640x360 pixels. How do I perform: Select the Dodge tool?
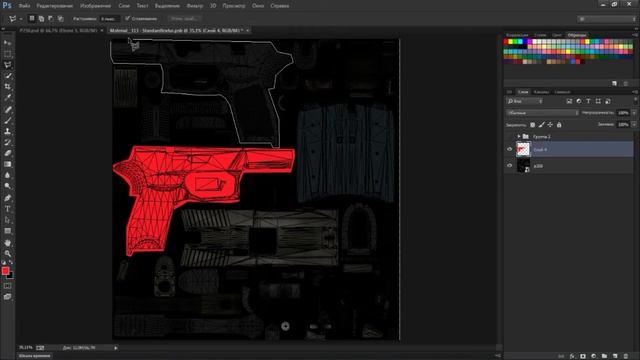[7, 187]
